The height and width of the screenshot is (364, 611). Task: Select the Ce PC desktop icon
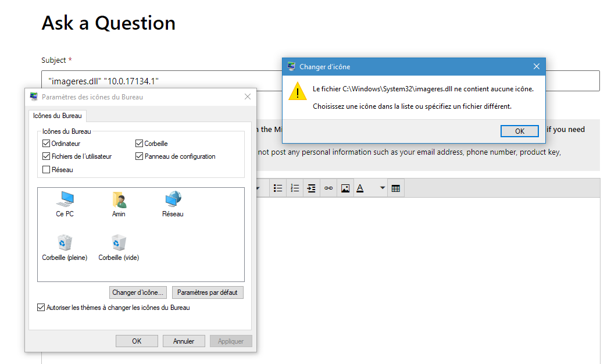[65, 204]
